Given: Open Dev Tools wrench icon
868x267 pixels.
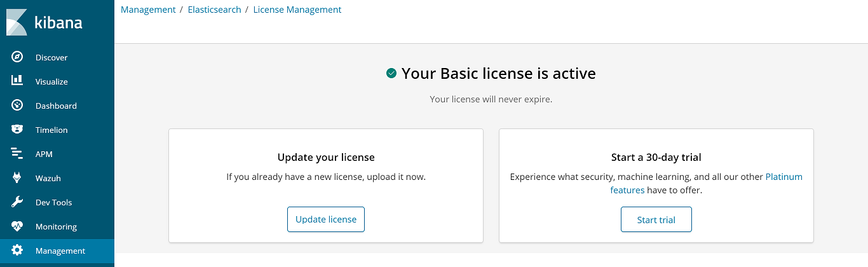Looking at the screenshot, I should [17, 202].
